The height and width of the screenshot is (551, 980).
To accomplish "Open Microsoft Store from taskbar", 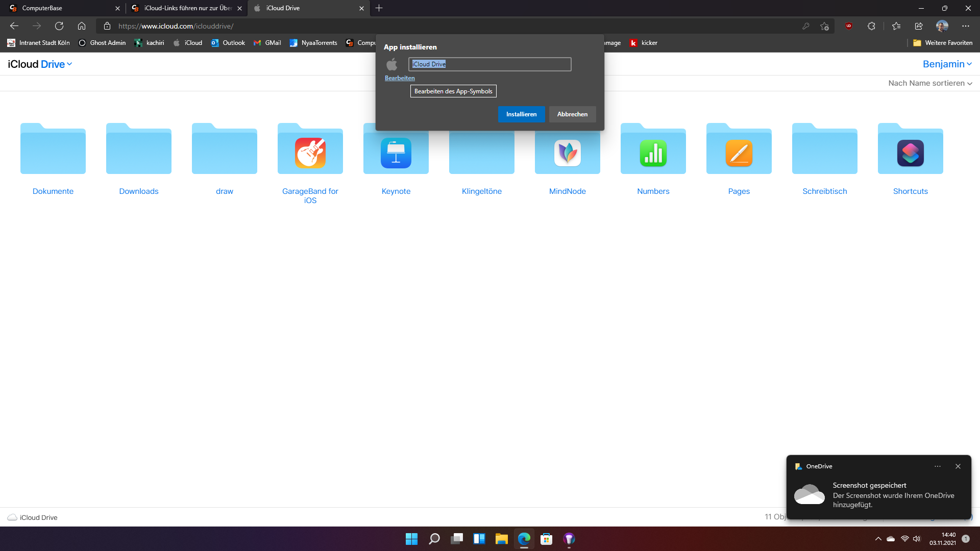I will pos(546,539).
